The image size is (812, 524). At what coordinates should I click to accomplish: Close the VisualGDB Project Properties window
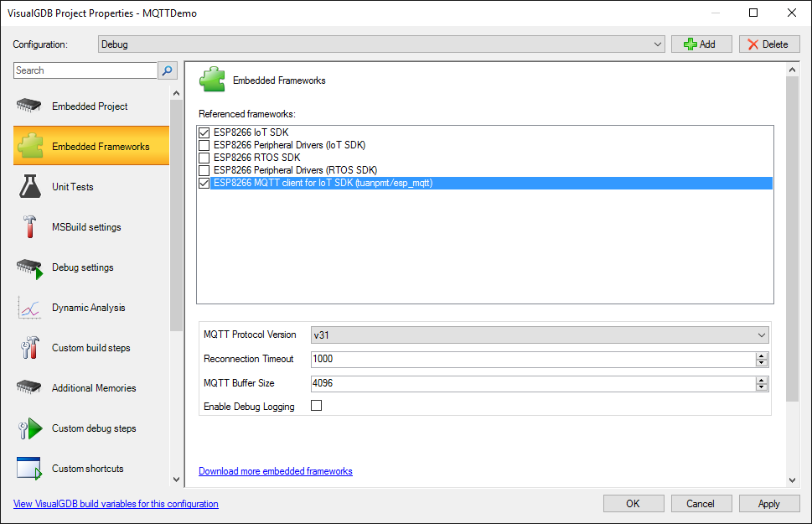[x=792, y=13]
